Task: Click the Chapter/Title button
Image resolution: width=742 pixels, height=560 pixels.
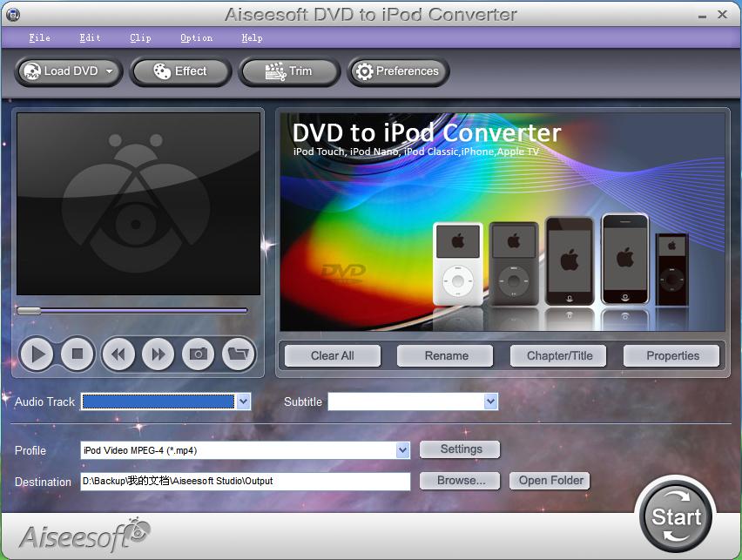Action: [559, 356]
